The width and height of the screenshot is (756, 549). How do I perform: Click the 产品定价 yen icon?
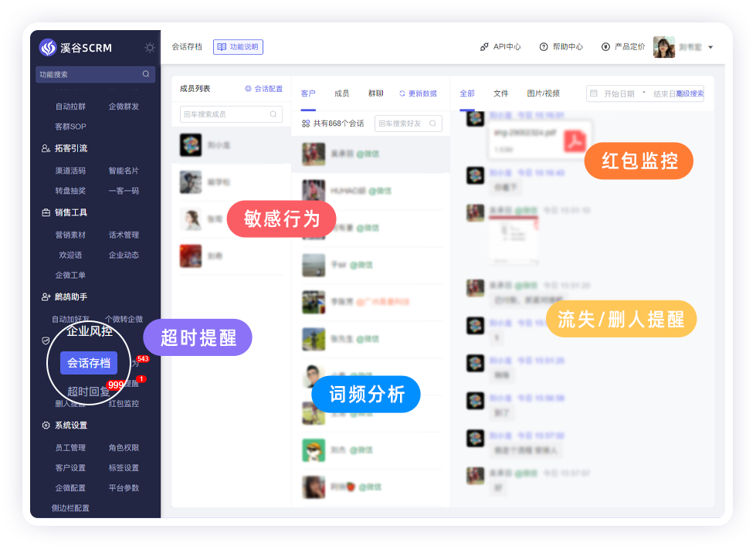click(605, 47)
